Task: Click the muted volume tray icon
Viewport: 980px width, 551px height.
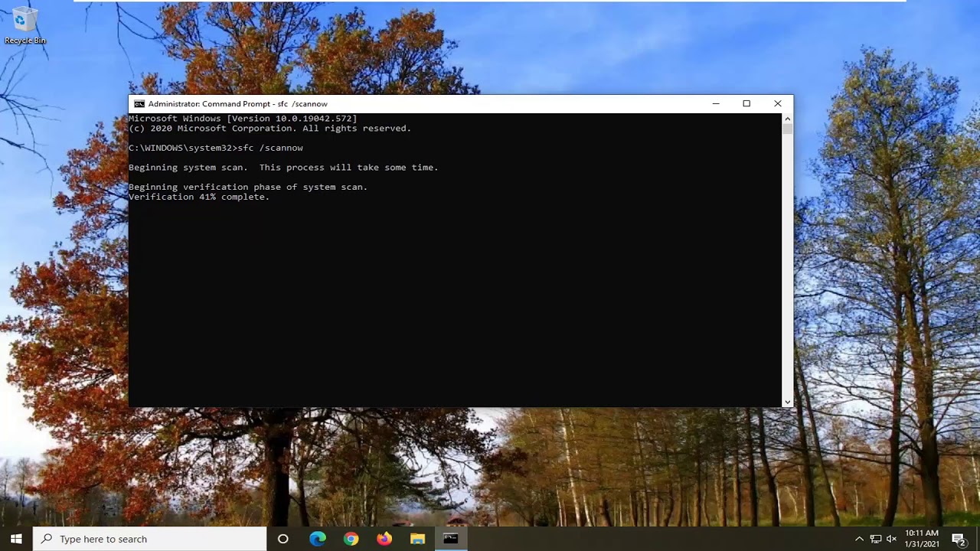Action: [x=891, y=539]
